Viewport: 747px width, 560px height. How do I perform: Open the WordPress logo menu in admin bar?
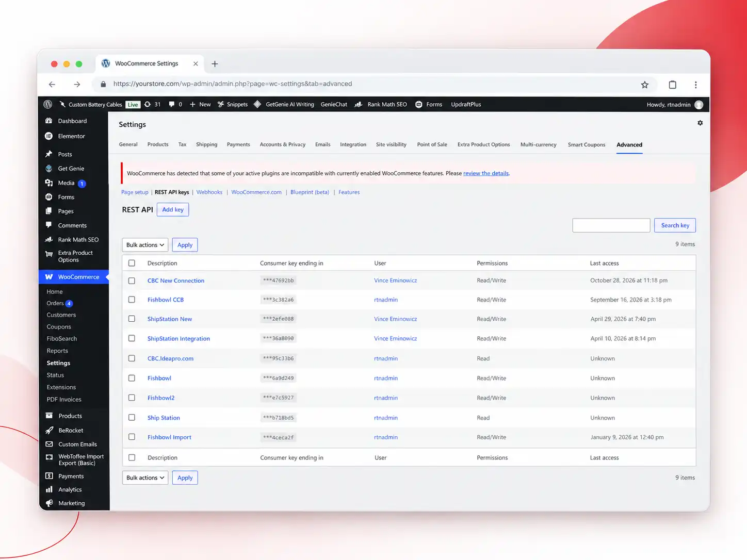pyautogui.click(x=48, y=104)
